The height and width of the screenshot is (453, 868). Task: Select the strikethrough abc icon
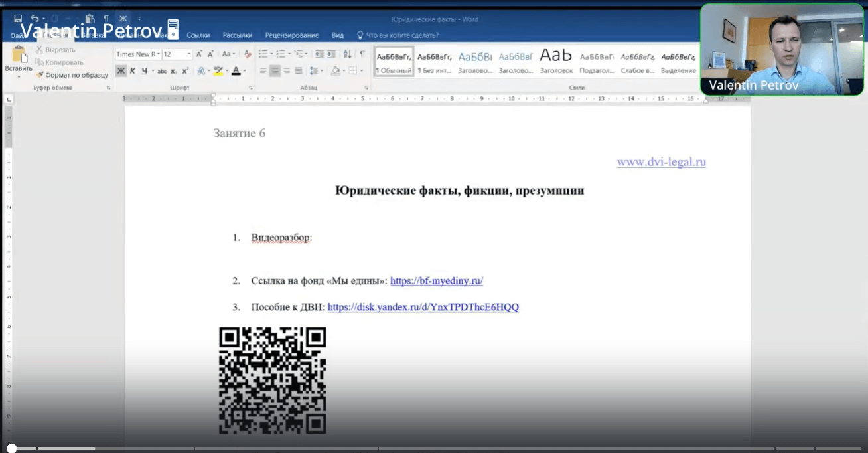tap(163, 70)
